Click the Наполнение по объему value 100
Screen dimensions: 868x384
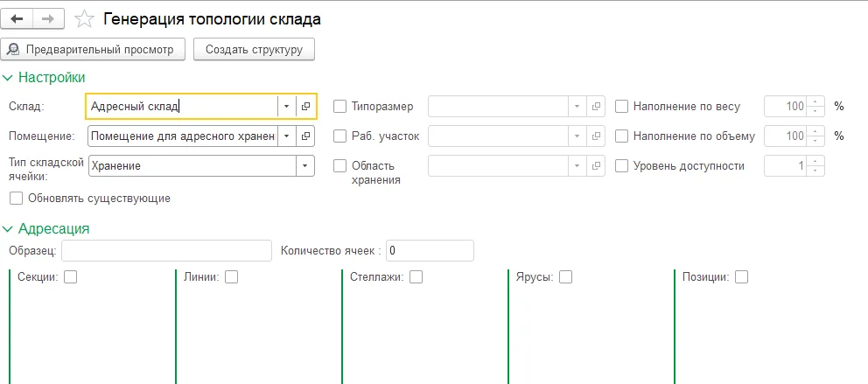tap(794, 136)
